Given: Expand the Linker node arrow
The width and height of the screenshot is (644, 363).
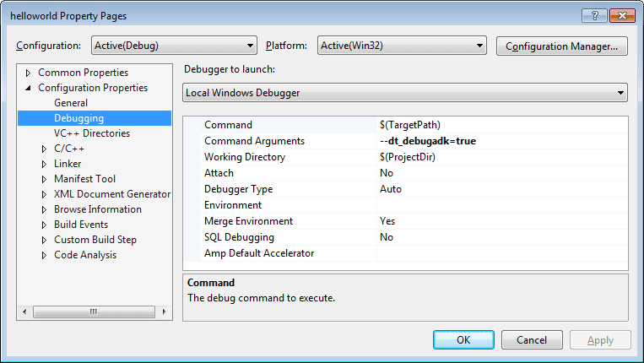Looking at the screenshot, I should click(44, 164).
